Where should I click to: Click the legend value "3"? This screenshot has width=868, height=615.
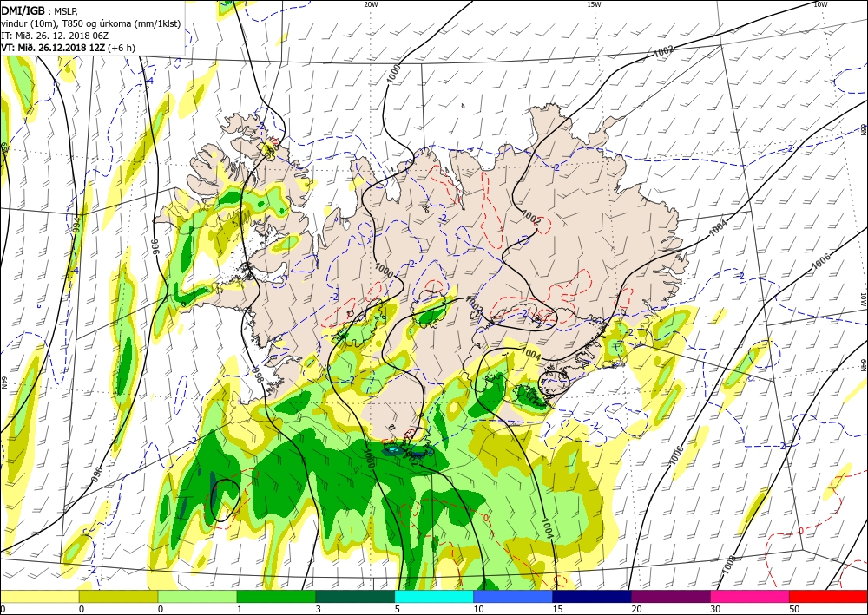tap(318, 609)
